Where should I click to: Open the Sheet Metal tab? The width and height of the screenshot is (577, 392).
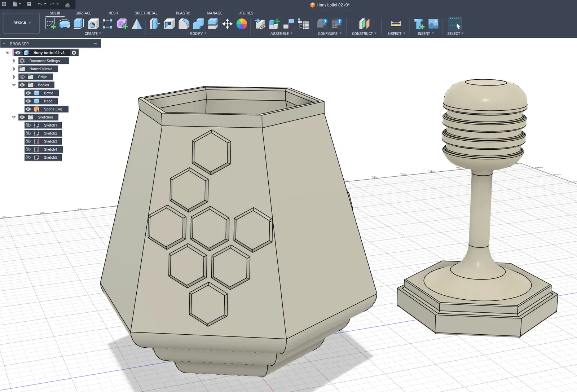click(146, 13)
